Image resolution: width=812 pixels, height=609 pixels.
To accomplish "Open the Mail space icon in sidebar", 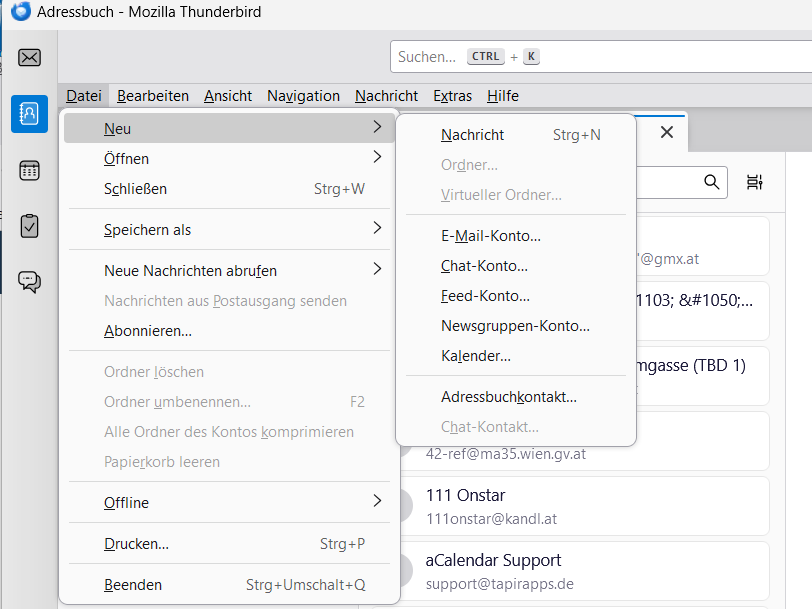I will click(29, 58).
